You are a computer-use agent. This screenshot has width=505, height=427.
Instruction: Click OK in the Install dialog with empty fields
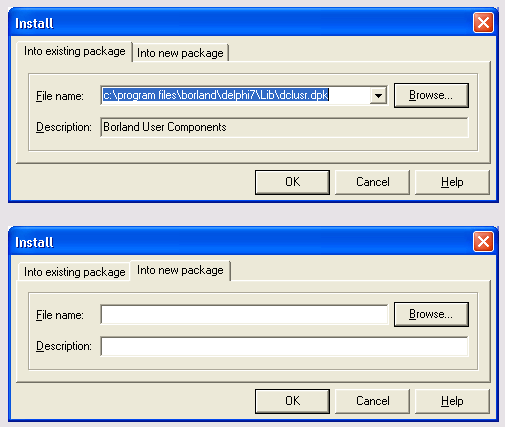tap(292, 401)
